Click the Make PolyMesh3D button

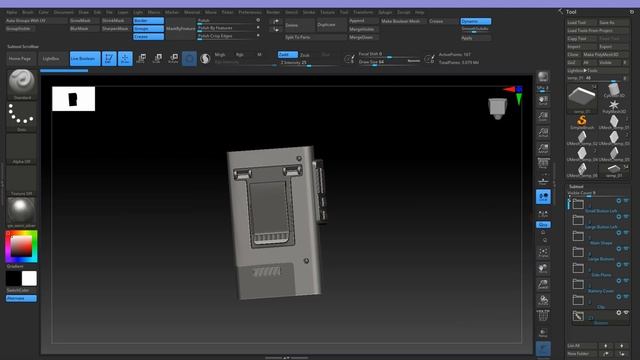[605, 55]
